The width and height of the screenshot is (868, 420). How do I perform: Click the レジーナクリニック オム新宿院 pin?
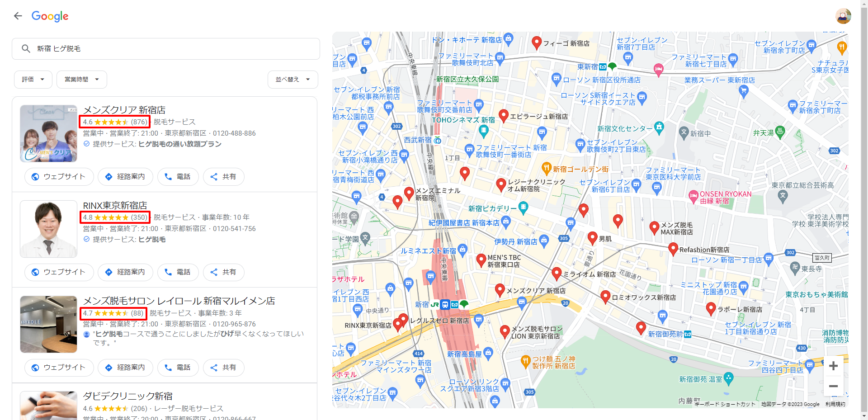500,184
